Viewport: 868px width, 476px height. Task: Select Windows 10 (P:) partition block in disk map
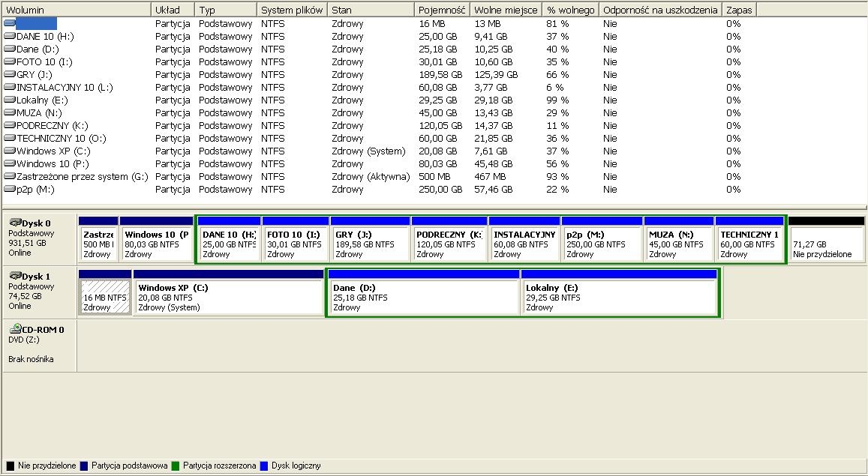click(x=156, y=239)
